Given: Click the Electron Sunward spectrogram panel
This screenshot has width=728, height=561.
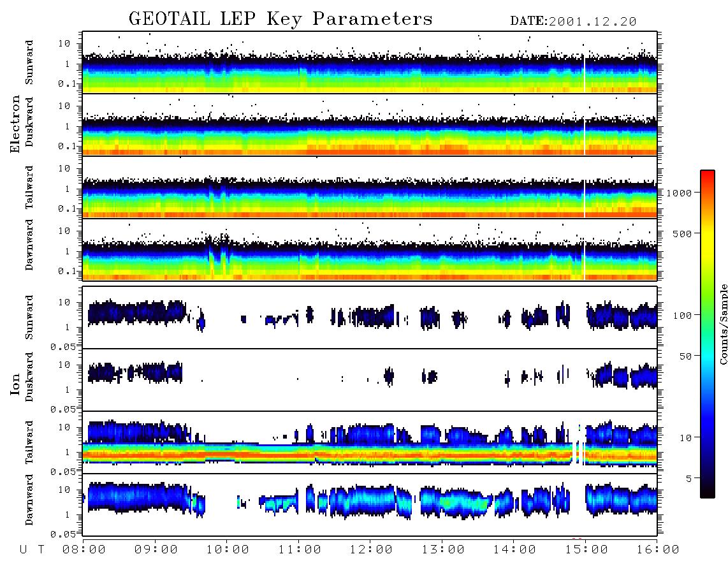Looking at the screenshot, I should [x=370, y=62].
